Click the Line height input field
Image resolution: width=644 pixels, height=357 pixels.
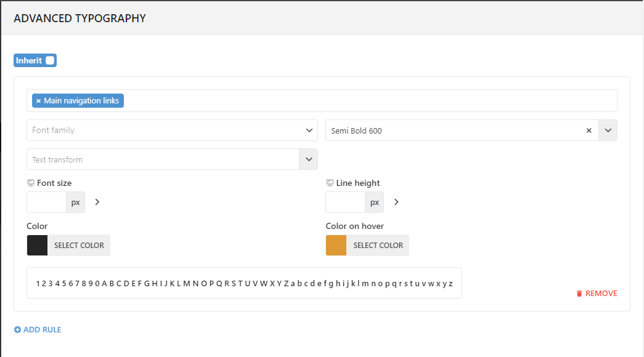coord(345,202)
